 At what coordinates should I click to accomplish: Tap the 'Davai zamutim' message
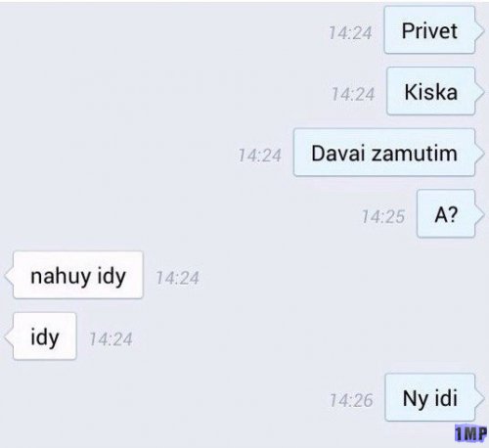[x=384, y=153]
